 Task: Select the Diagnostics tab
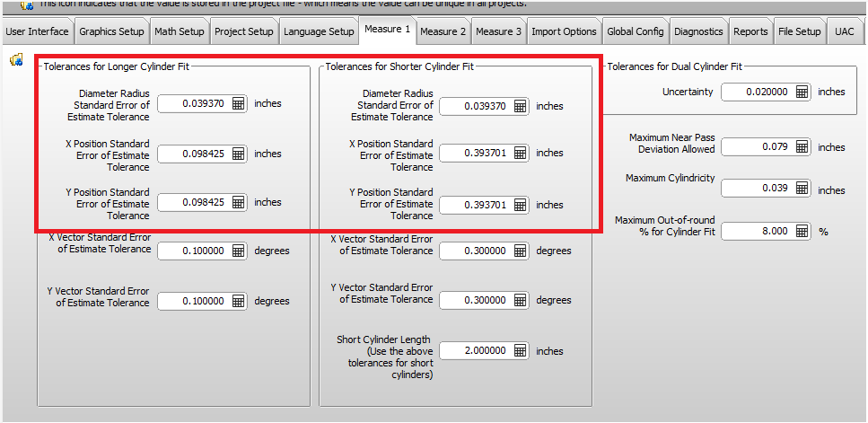click(698, 31)
